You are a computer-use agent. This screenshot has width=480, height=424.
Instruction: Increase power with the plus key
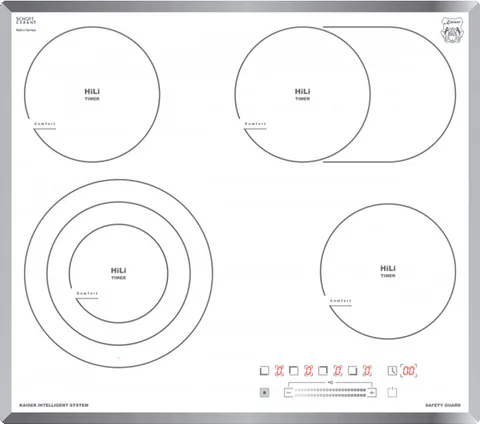coord(372,393)
